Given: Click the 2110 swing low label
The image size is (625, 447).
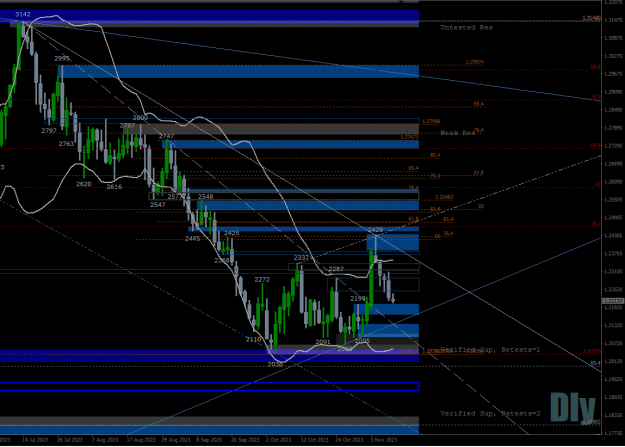Looking at the screenshot, I should click(253, 339).
